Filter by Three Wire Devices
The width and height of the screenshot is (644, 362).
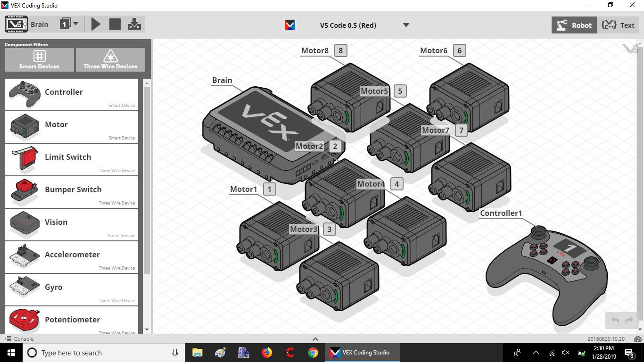[110, 60]
